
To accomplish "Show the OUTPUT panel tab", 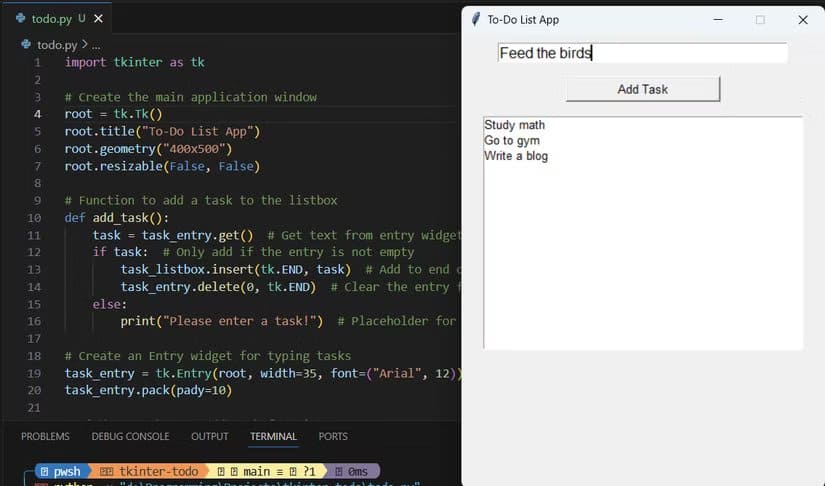I will (209, 436).
